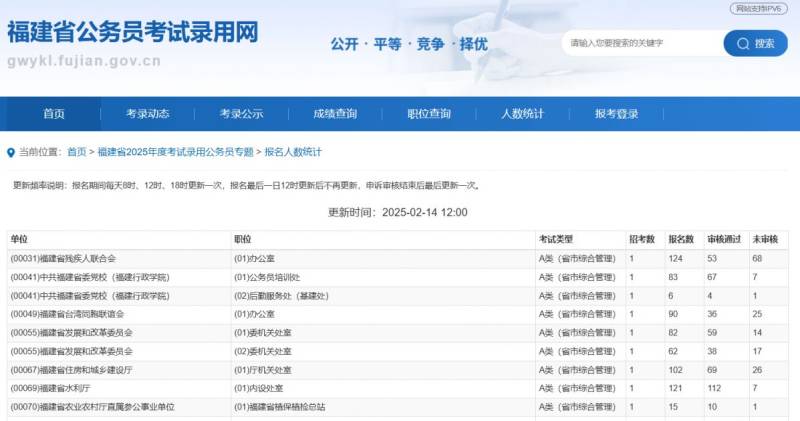Click position (01)厅机关处室
This screenshot has width=800, height=421.
point(262,370)
